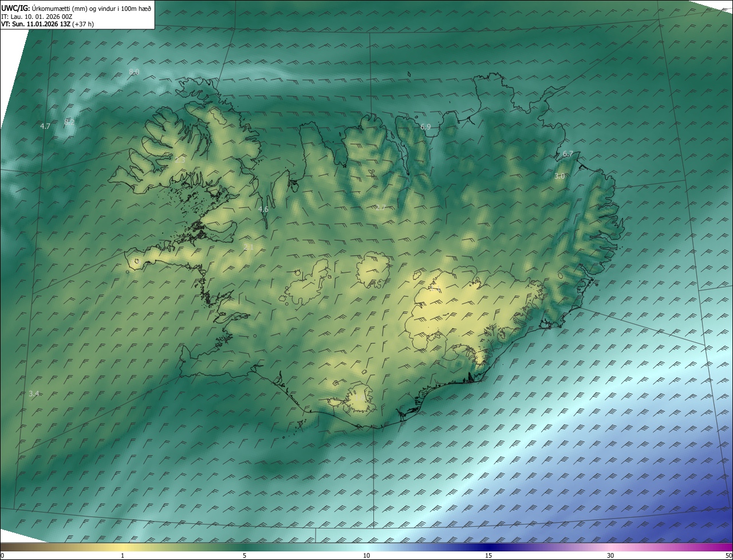Image resolution: width=733 pixels, height=560 pixels.
Task: Select the 'IT: Lau. 10. 01. 2026 00Z' line
Action: pyautogui.click(x=37, y=17)
